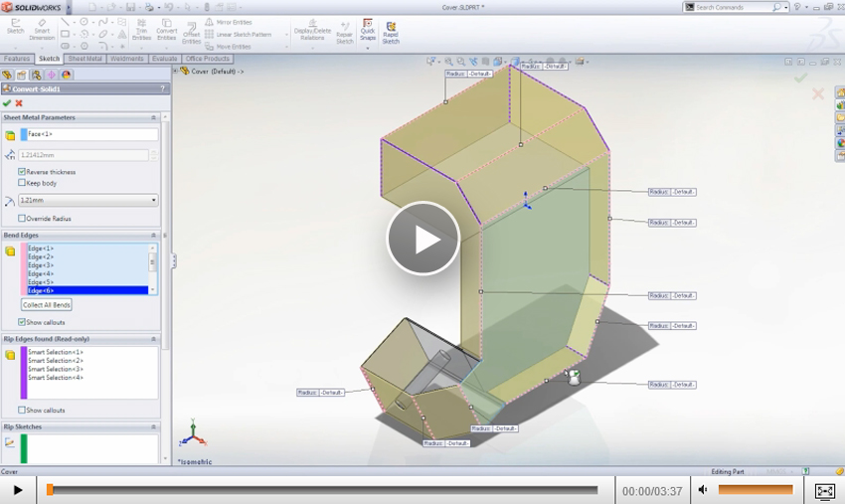Viewport: 845px width, 504px height.
Task: Check the Override Radius checkbox
Action: 22,219
